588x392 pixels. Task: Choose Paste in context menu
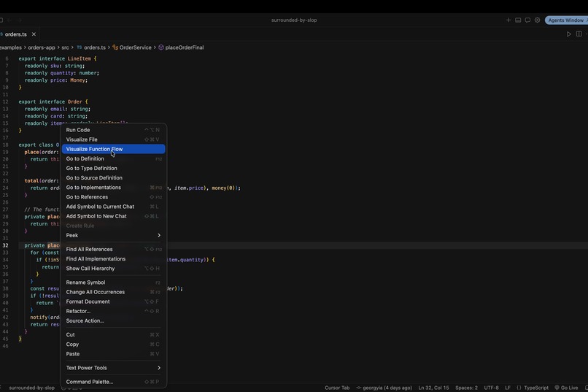click(x=113, y=354)
